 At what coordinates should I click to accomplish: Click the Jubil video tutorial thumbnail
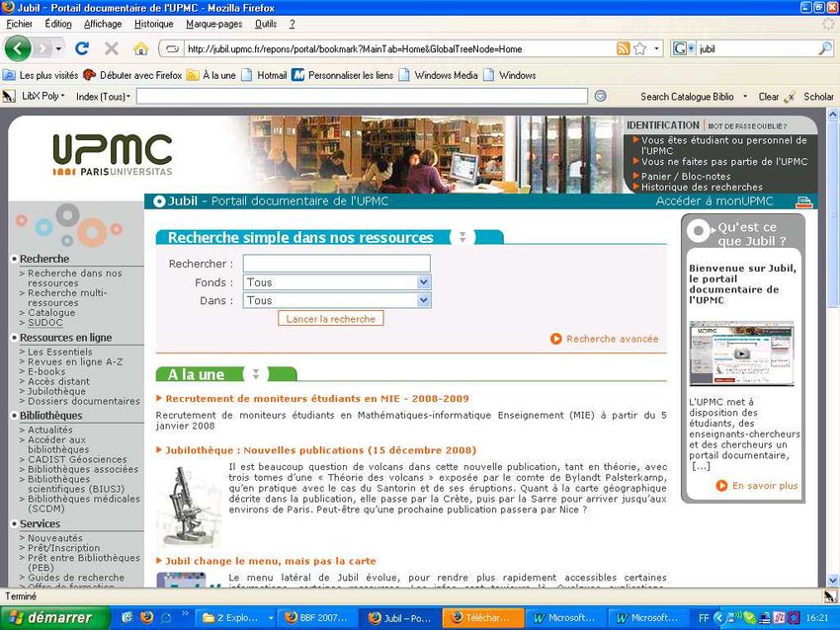[x=741, y=353]
